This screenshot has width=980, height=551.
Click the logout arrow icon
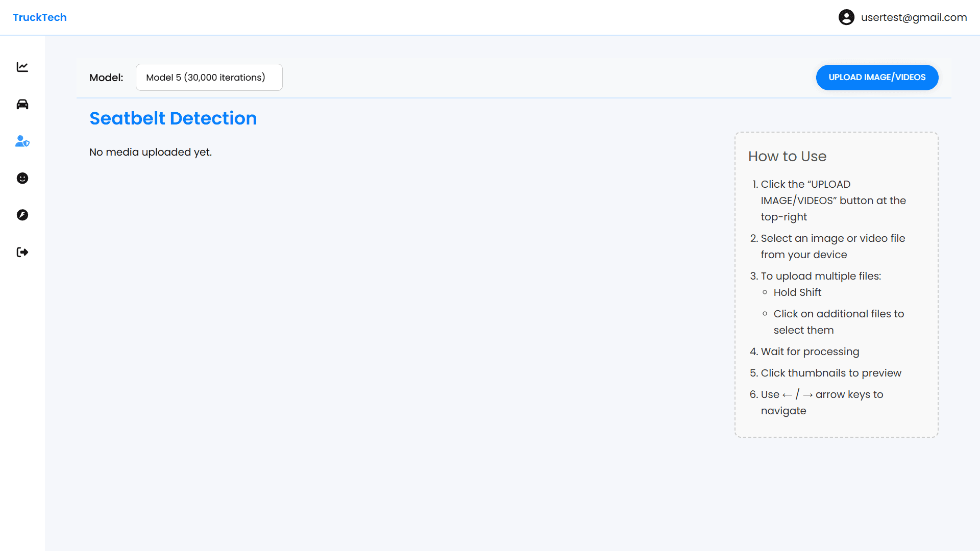pos(22,252)
